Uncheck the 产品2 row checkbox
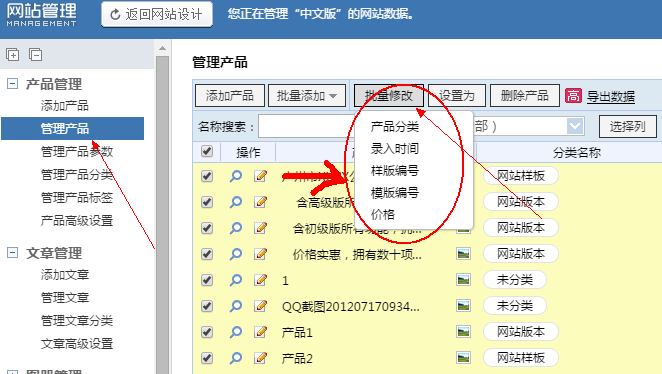Screen dimensions: 662x374 [x=207, y=358]
